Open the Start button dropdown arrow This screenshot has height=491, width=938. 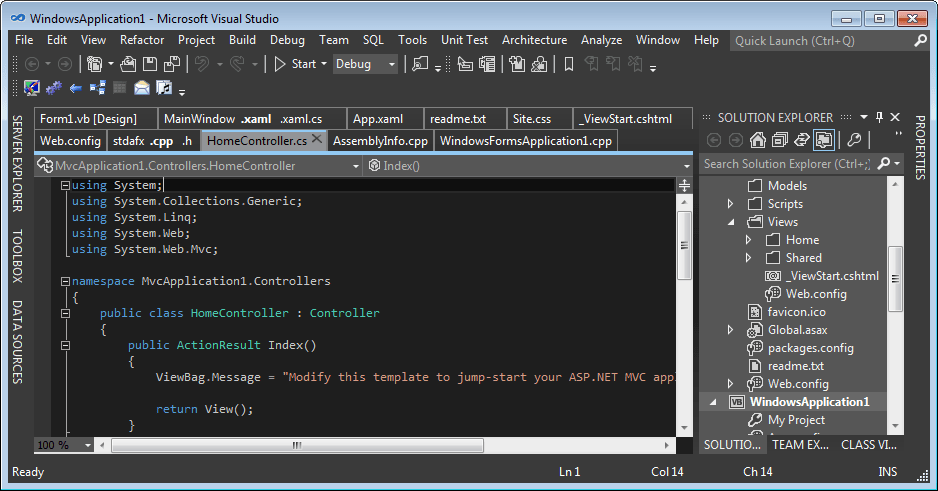324,64
